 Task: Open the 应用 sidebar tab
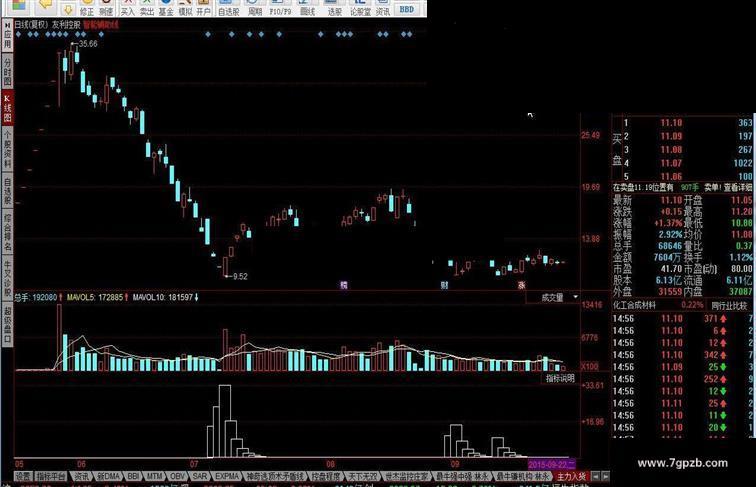(7, 35)
